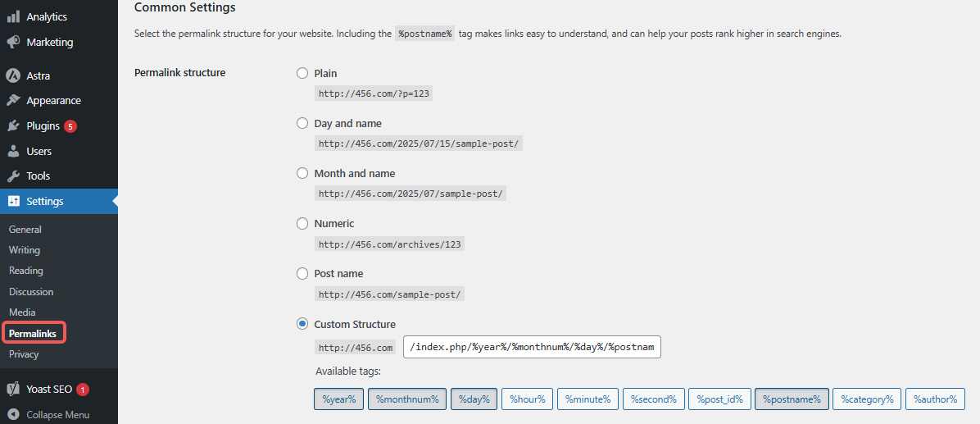Click the %post_id% tag button
The image size is (980, 424).
719,399
